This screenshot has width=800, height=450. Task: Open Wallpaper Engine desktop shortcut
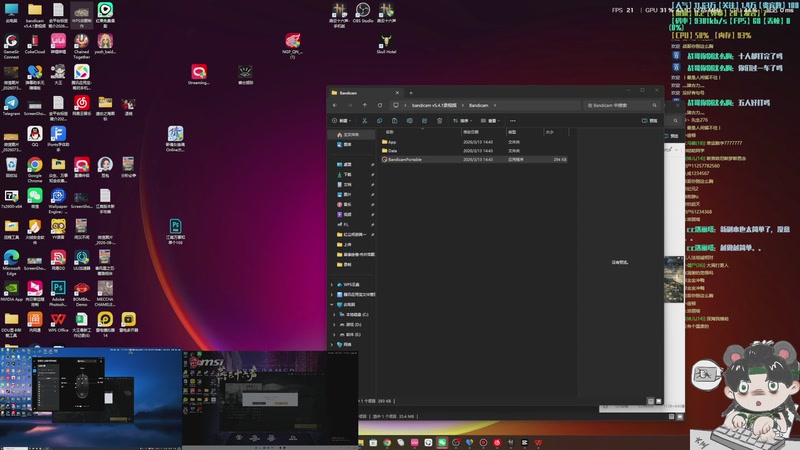(58, 201)
